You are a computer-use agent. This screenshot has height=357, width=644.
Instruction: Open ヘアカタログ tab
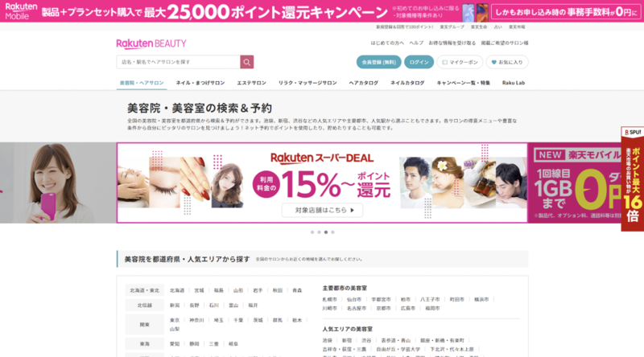(364, 83)
